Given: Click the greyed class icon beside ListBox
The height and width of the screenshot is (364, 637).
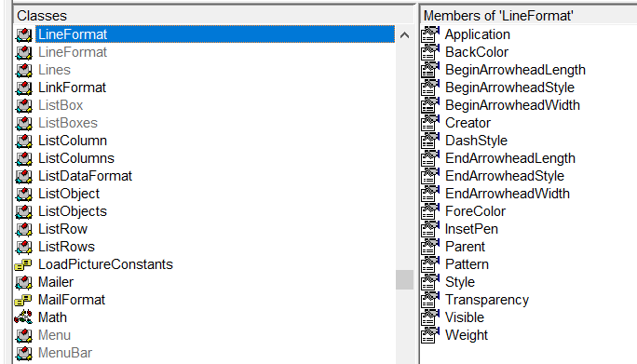Looking at the screenshot, I should 23,105.
